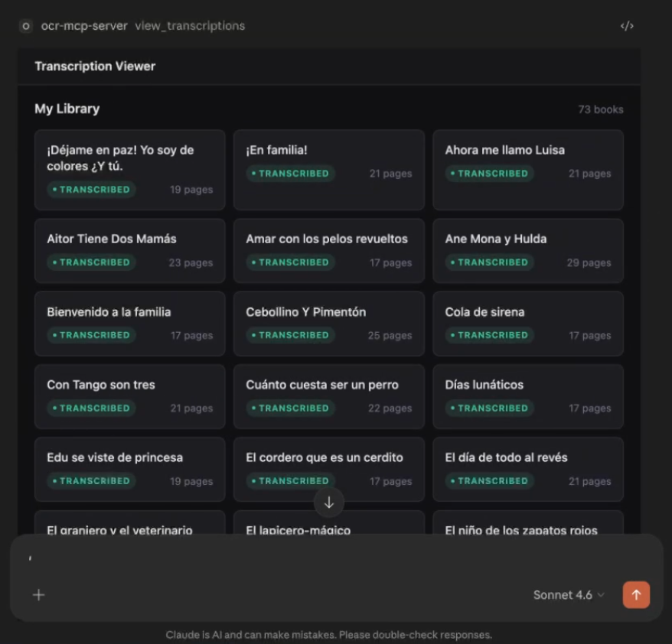Viewport: 672px width, 644px height.
Task: Open El granjero y el veterinario book
Action: 130,522
